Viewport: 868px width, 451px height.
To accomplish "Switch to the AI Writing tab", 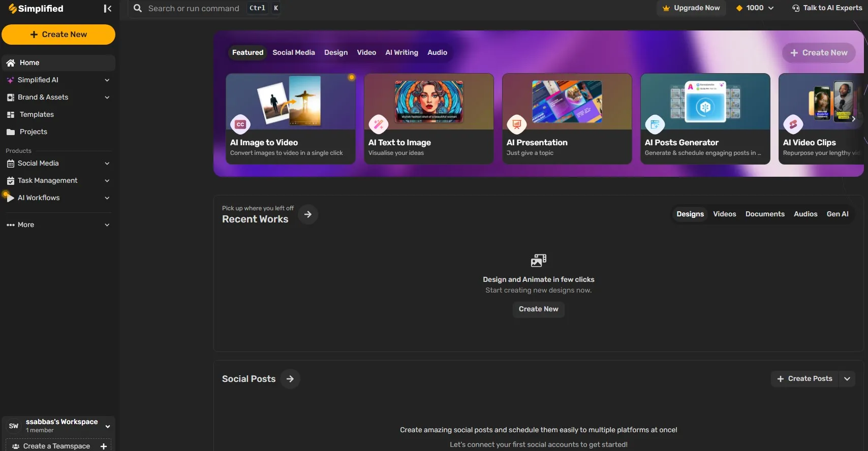I will point(401,53).
